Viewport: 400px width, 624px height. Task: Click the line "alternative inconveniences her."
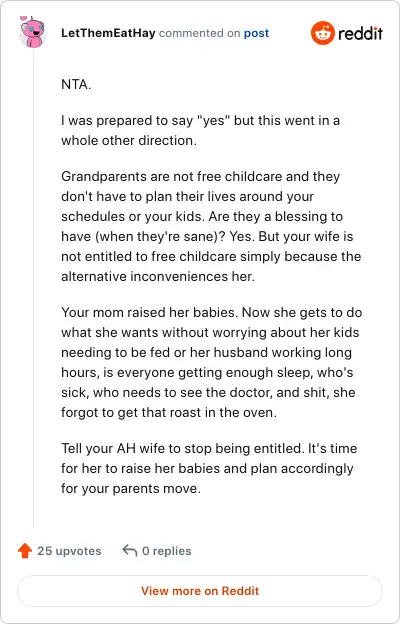(x=158, y=276)
